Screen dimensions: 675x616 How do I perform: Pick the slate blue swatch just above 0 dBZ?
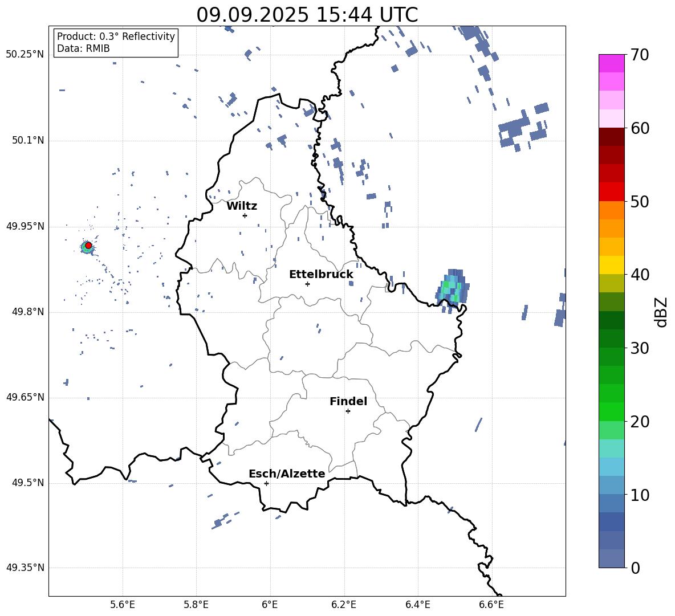point(612,558)
